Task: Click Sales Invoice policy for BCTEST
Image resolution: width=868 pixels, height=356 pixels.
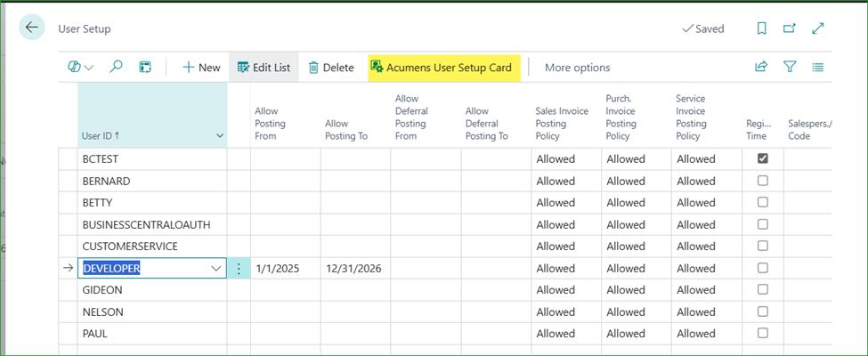Action: 566,159
